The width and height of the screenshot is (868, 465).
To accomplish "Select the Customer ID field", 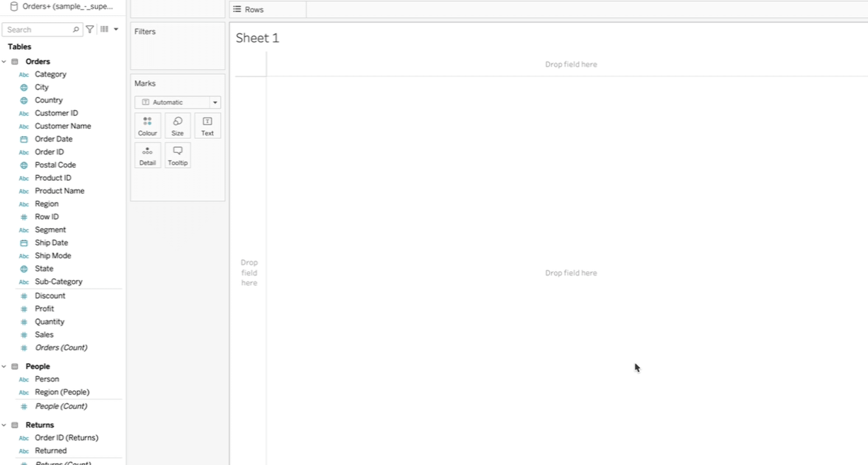I will [x=57, y=113].
